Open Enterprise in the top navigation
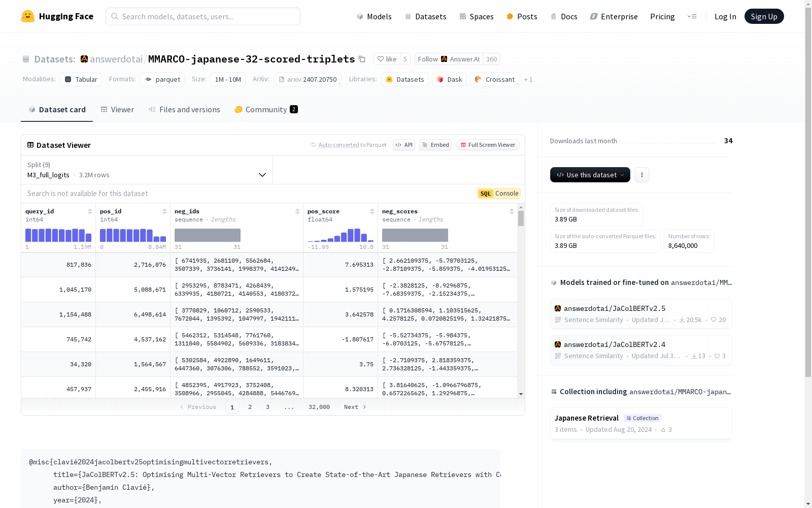Image resolution: width=812 pixels, height=508 pixels. pyautogui.click(x=614, y=16)
